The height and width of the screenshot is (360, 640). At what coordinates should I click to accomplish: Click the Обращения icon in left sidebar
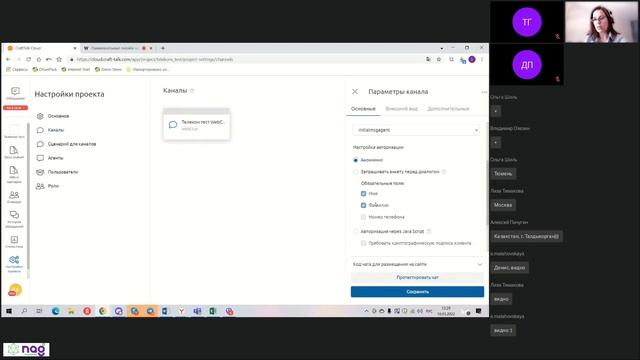[x=15, y=93]
